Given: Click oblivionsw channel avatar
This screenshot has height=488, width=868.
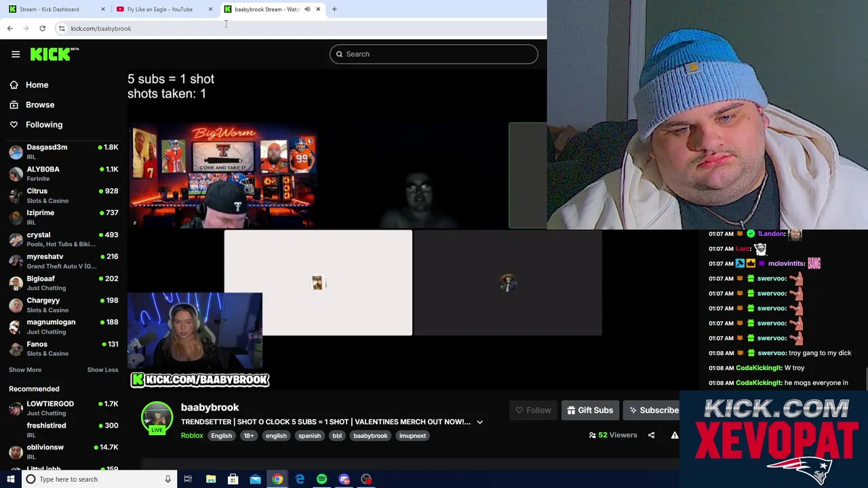Looking at the screenshot, I should [16, 452].
